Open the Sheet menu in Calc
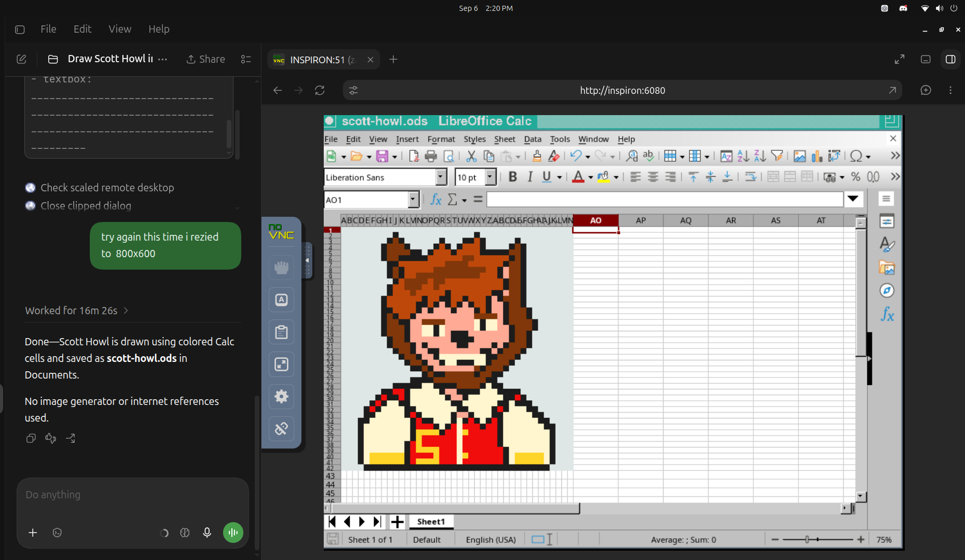 504,139
